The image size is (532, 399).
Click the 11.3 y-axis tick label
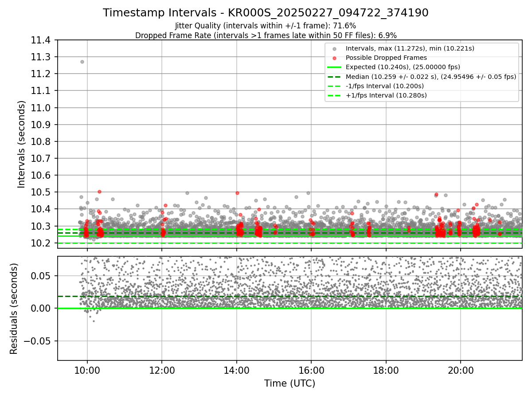[42, 57]
